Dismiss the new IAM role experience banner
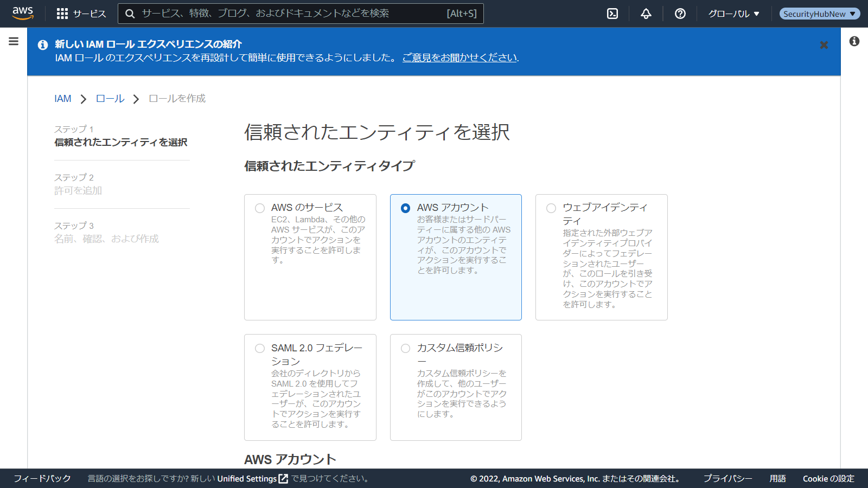 click(x=824, y=45)
